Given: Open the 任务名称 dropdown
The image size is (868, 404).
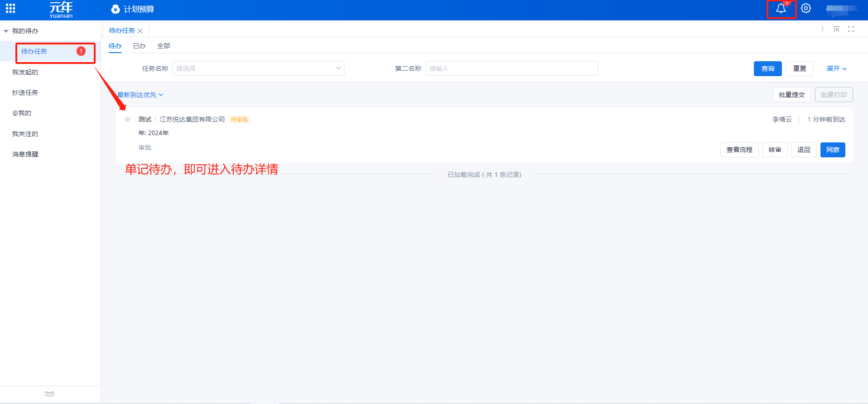Looking at the screenshot, I should pyautogui.click(x=258, y=68).
